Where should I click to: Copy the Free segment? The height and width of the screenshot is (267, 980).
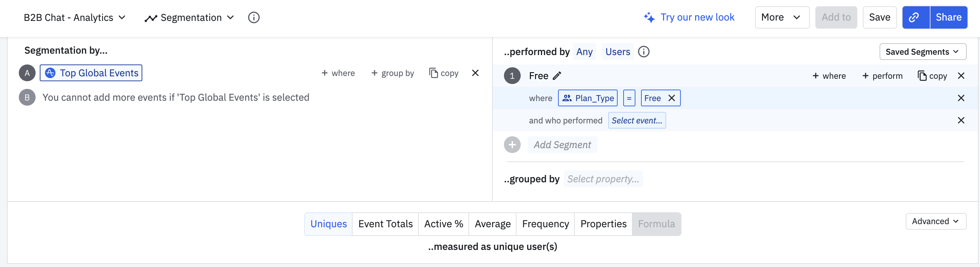[932, 76]
